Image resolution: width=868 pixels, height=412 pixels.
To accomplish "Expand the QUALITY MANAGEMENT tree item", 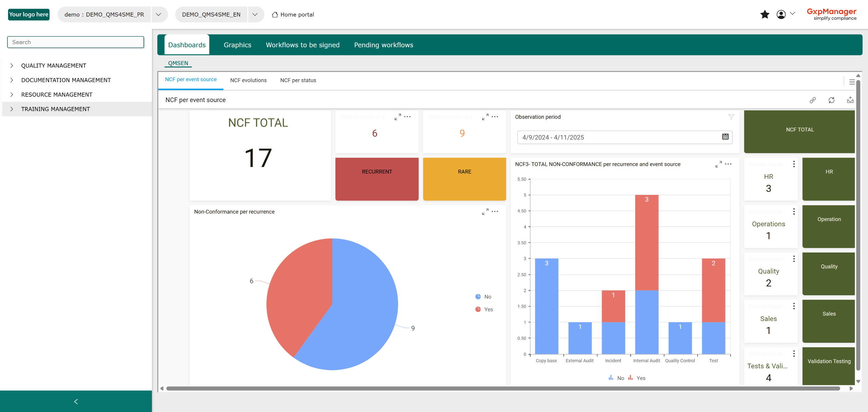I will tap(12, 66).
